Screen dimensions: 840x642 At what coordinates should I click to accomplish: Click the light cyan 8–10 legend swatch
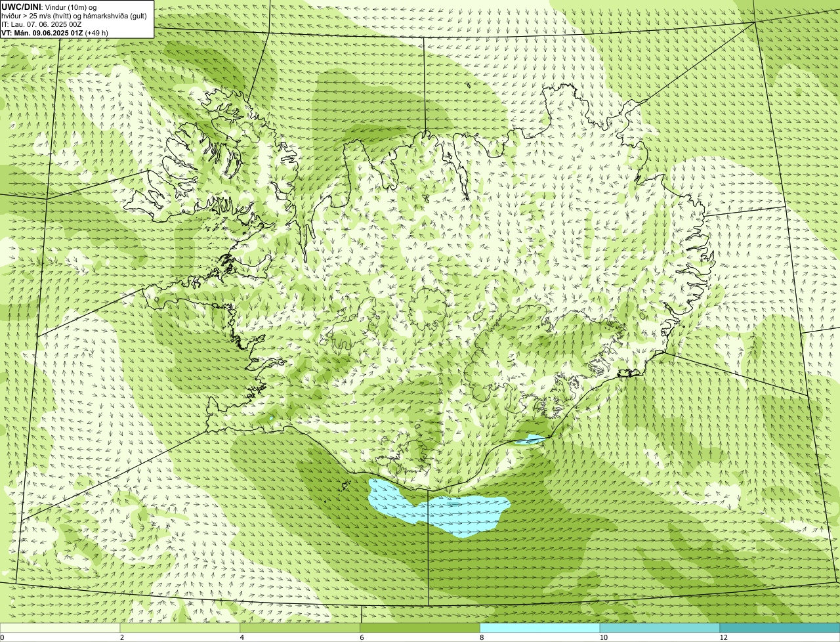pos(540,628)
